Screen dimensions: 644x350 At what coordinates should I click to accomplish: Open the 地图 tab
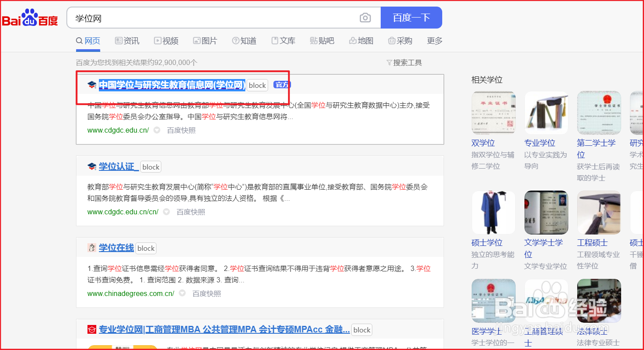click(x=361, y=41)
